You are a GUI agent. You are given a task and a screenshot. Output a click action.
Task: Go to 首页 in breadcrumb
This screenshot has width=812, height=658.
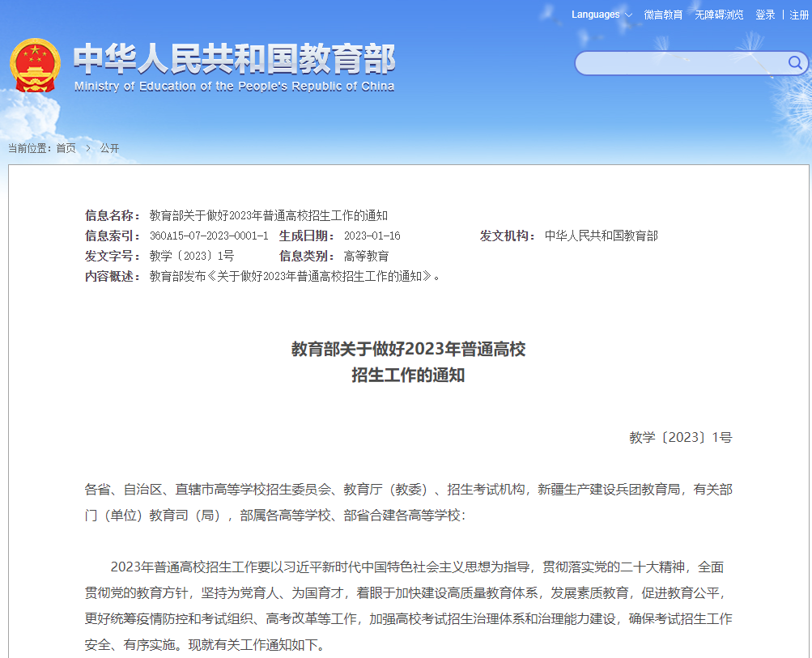[x=66, y=149]
